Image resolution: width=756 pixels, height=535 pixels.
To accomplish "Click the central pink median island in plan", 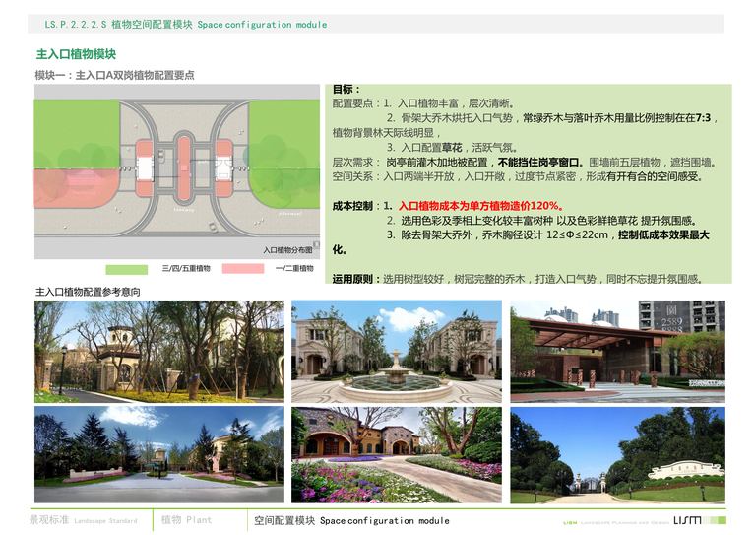I will 183,167.
